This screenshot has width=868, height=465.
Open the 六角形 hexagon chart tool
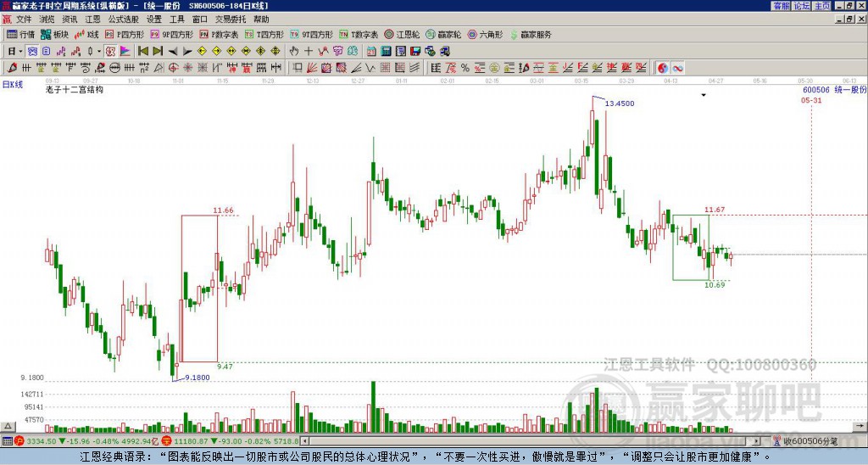tap(486, 35)
